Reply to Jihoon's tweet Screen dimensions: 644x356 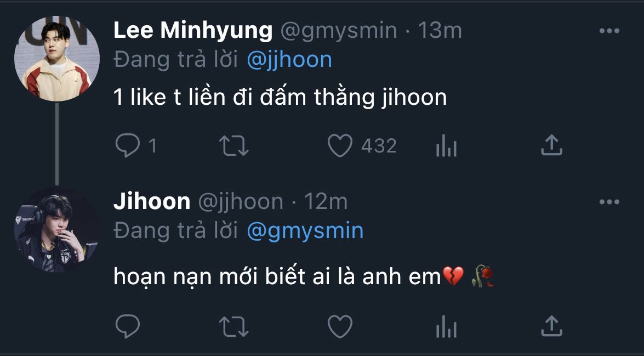pyautogui.click(x=128, y=327)
